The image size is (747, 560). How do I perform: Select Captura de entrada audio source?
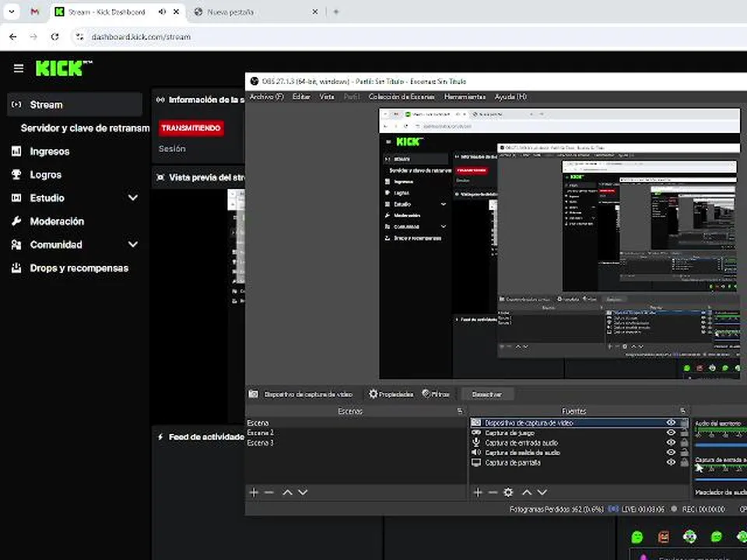coord(579,443)
